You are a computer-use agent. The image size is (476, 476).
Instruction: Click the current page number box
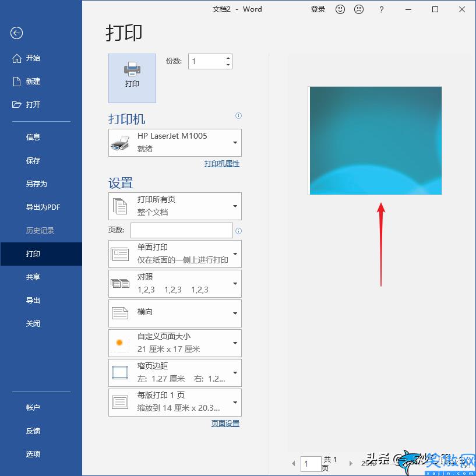(311, 464)
